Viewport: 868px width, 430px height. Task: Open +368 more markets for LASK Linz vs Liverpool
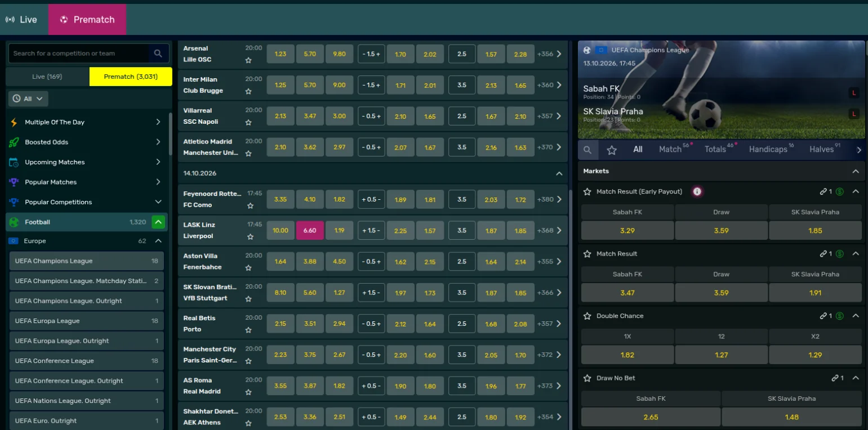point(549,230)
